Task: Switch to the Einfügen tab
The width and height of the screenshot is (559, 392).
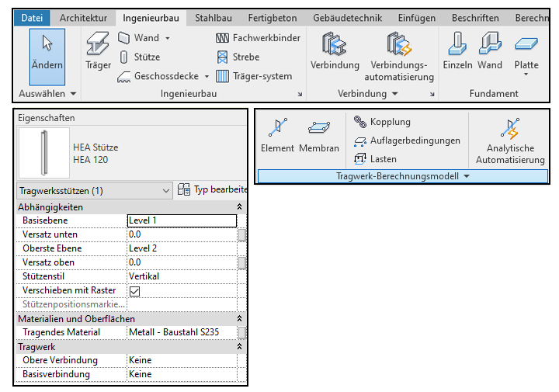Action: coord(417,18)
